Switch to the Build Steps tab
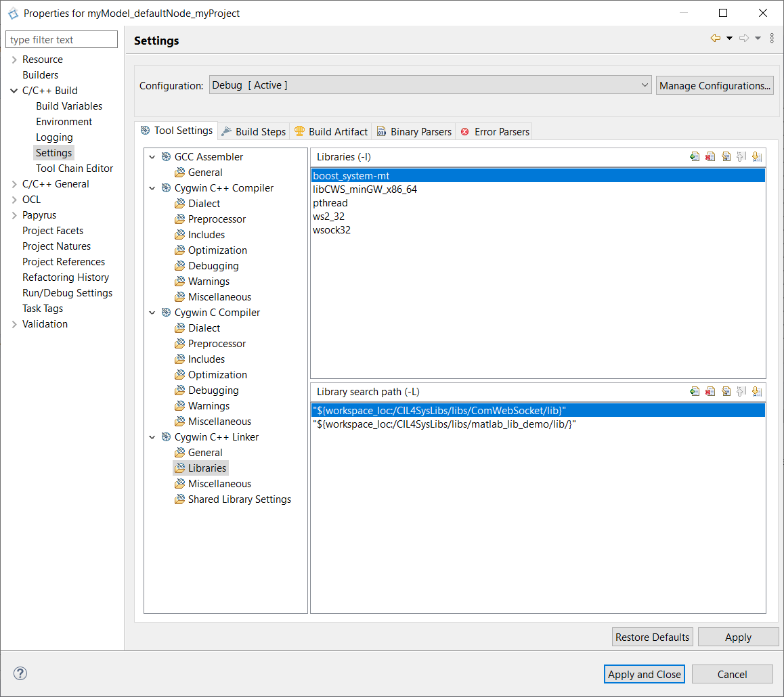This screenshot has height=697, width=784. (x=254, y=131)
